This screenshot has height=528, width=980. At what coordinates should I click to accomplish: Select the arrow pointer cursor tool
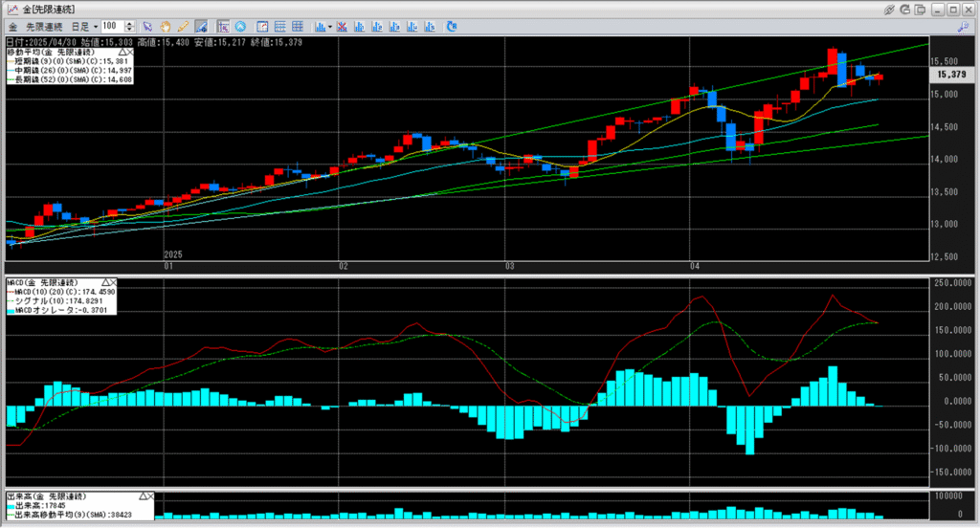coord(148,26)
